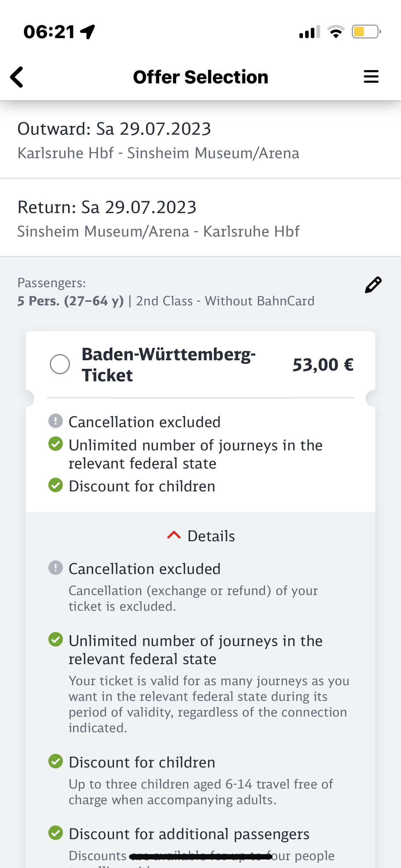Tap the Baden-Württemberg-Ticket title
The width and height of the screenshot is (401, 868).
[168, 365]
